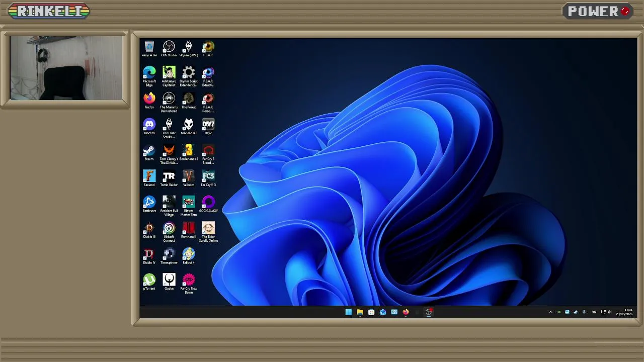Open the FIN language input switcher

(594, 312)
